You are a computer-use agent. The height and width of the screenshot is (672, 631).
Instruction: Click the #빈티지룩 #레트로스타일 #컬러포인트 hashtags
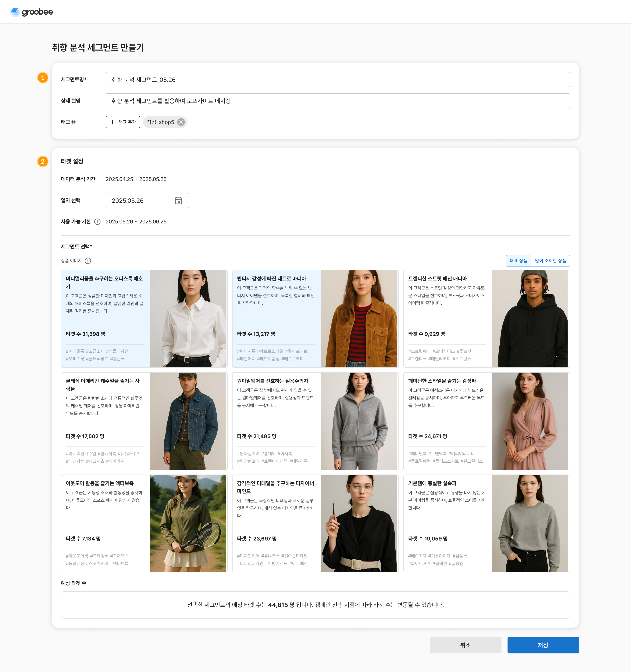tap(272, 351)
